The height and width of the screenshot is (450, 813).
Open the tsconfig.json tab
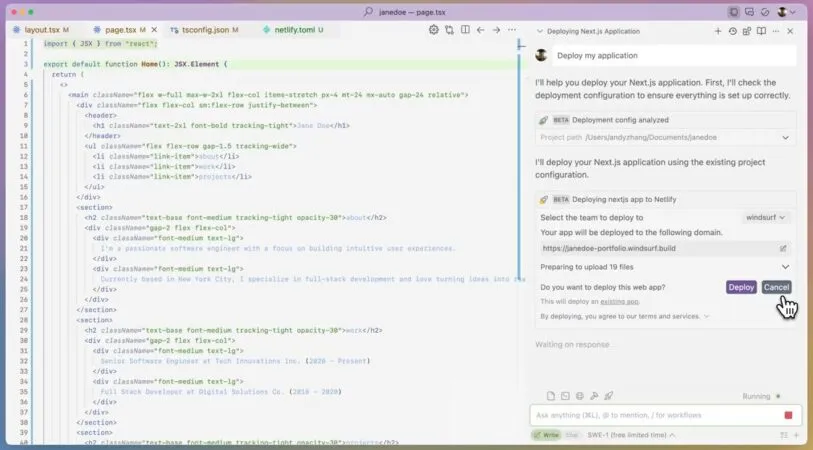[205, 30]
